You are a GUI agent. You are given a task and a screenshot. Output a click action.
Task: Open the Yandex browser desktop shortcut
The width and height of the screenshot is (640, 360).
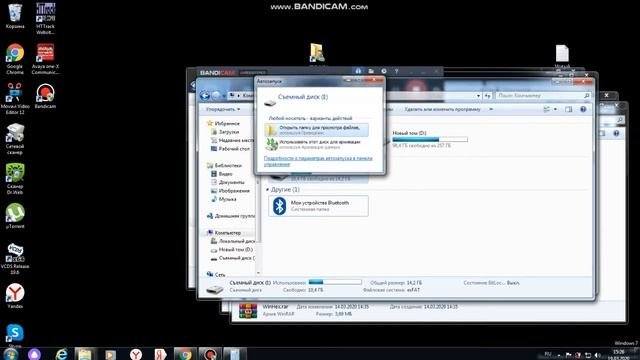(15, 296)
